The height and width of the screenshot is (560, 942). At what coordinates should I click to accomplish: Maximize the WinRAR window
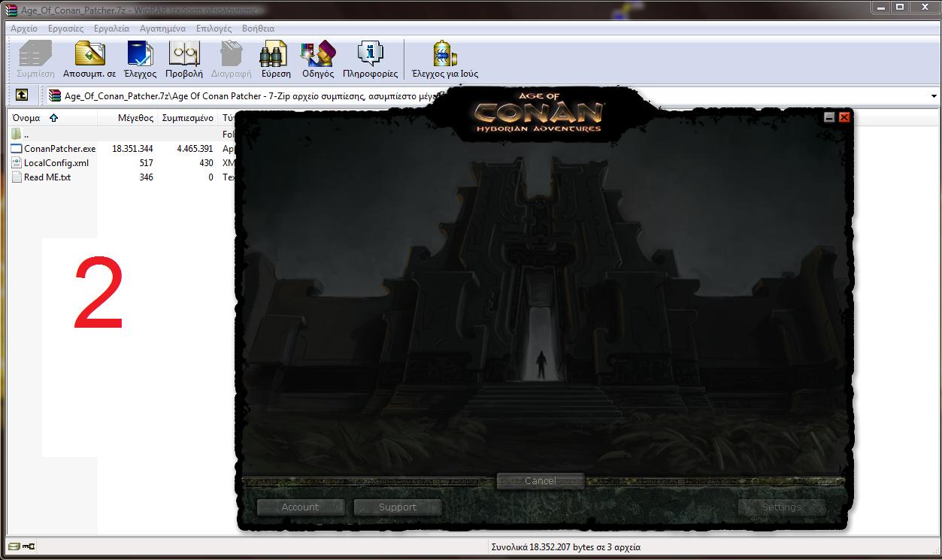pyautogui.click(x=901, y=7)
